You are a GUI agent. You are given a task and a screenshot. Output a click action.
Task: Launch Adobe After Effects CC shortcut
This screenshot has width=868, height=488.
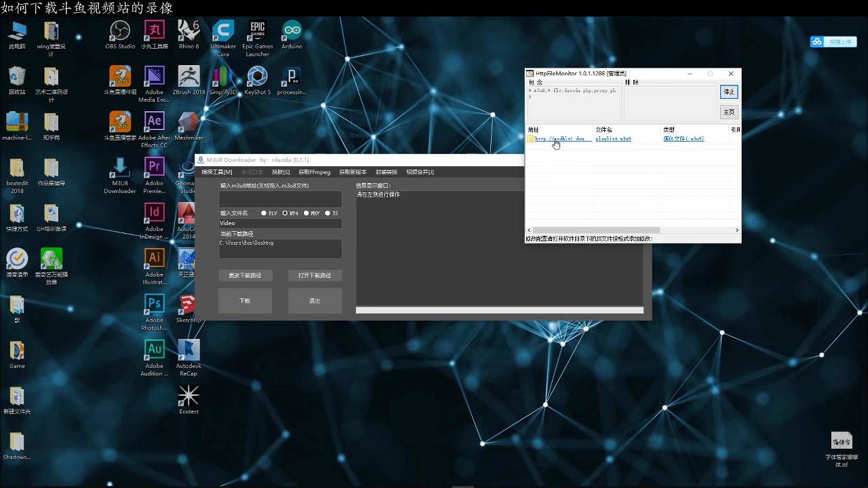(155, 129)
